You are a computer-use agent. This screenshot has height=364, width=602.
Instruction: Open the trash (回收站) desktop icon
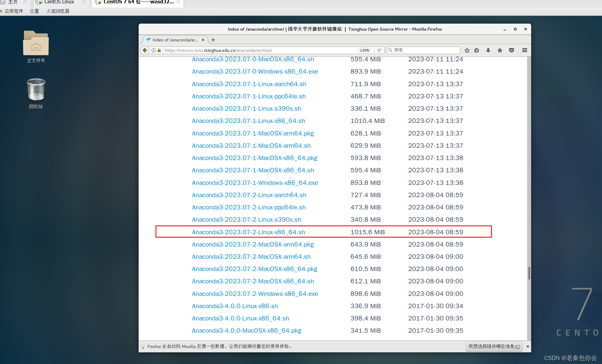point(36,94)
